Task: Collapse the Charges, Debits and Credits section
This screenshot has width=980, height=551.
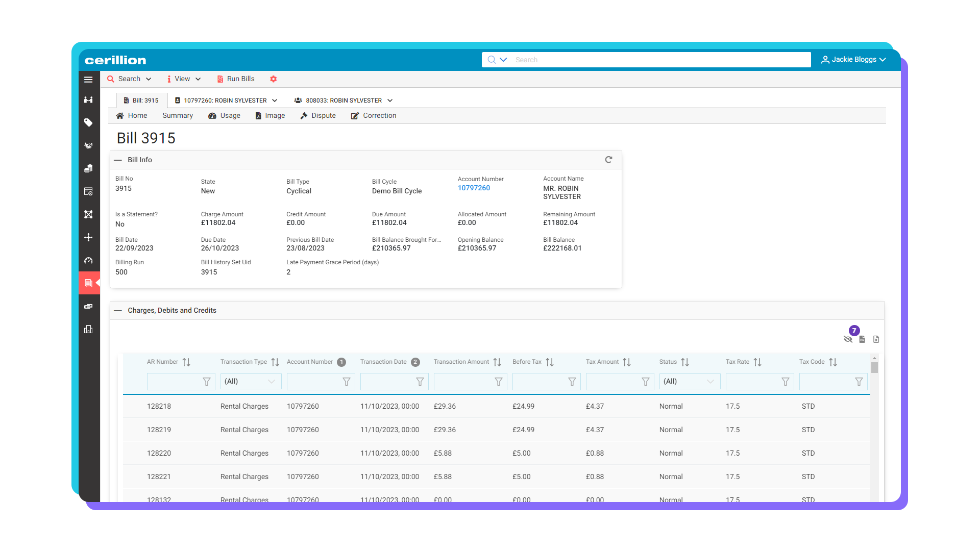Action: [118, 310]
